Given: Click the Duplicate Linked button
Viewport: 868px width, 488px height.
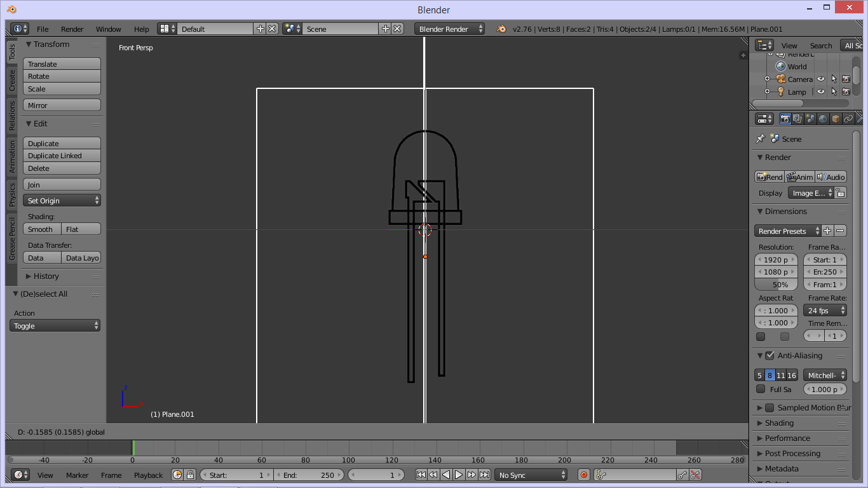Looking at the screenshot, I should point(62,156).
